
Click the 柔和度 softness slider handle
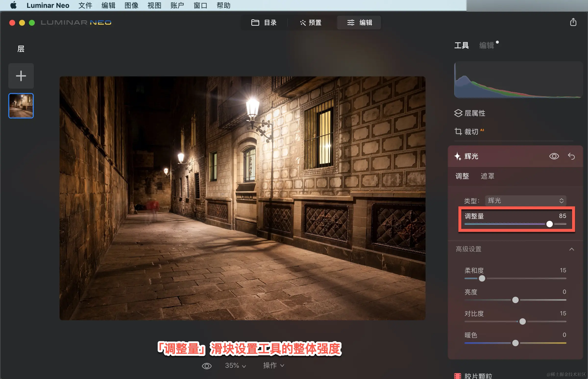(482, 278)
